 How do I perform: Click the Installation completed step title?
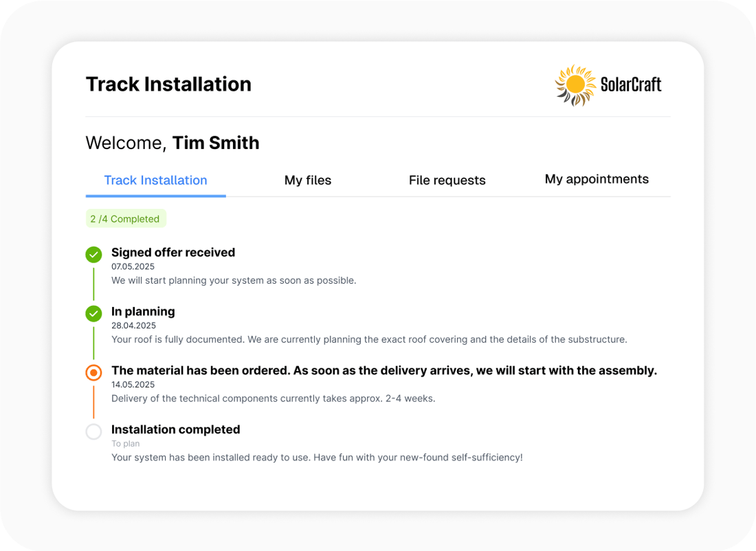coord(175,429)
